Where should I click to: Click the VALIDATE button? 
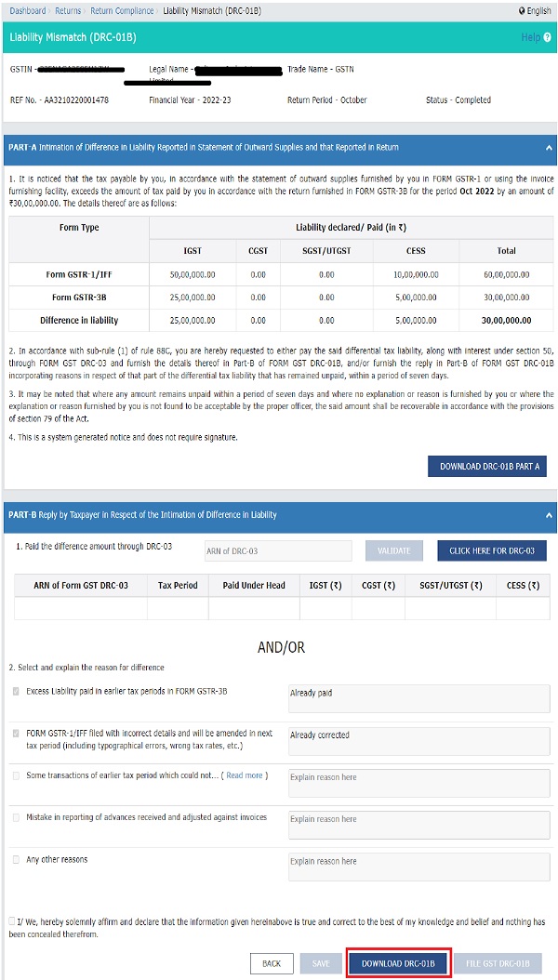[x=394, y=550]
